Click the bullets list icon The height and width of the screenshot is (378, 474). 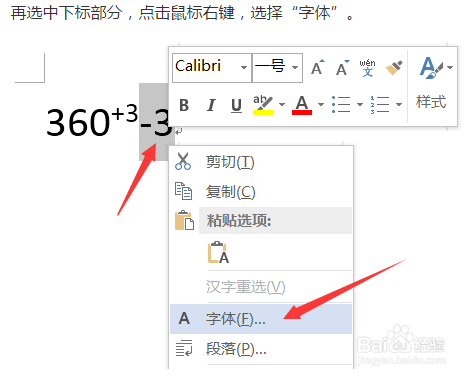pyautogui.click(x=341, y=105)
